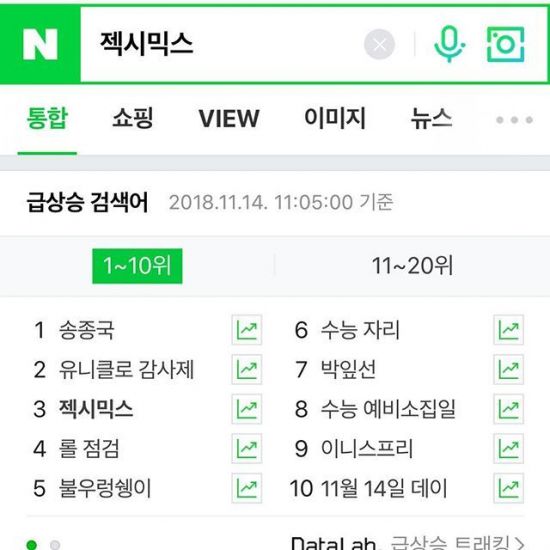This screenshot has width=550, height=550.
Task: Tap the green Naver N logo
Action: [40, 44]
